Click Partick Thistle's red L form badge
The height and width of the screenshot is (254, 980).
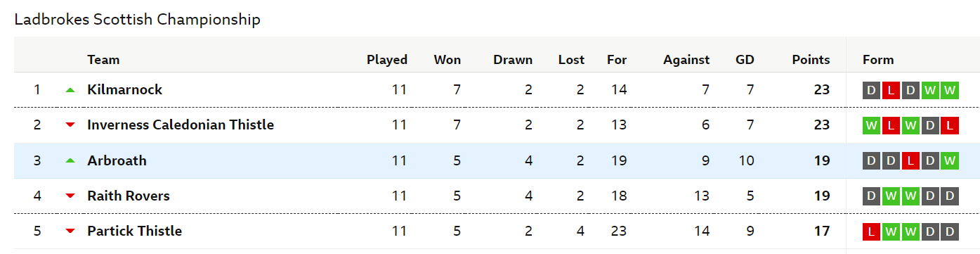(871, 231)
